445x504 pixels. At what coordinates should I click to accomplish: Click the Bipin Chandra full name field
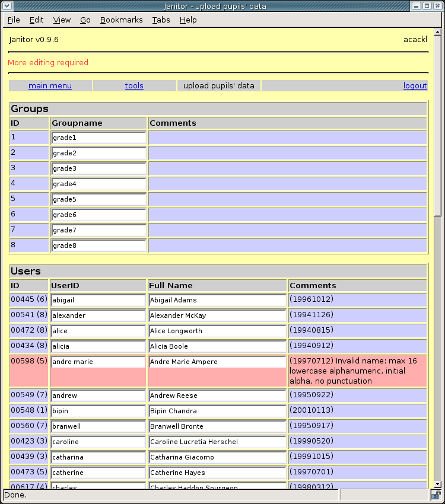point(217,411)
